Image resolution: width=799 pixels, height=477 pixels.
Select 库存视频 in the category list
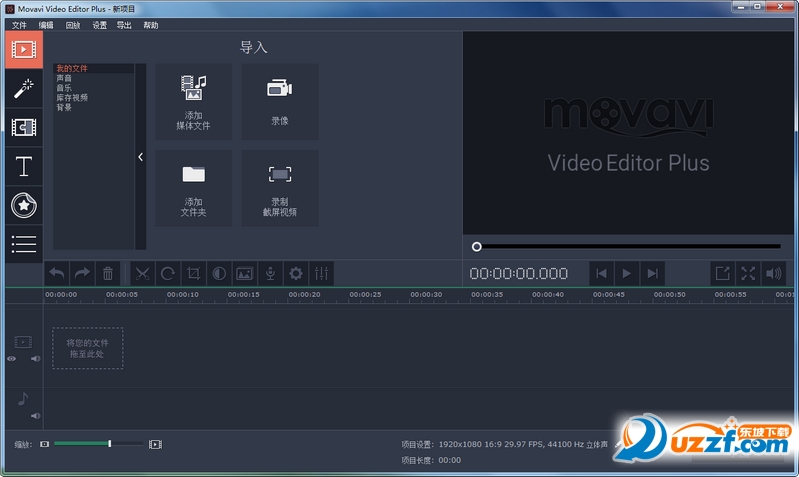click(x=72, y=97)
